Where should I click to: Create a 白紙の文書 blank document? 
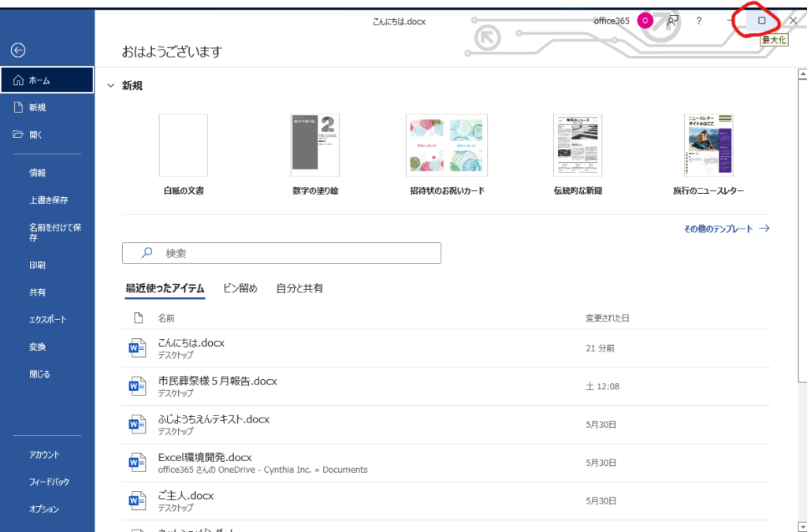tap(184, 146)
